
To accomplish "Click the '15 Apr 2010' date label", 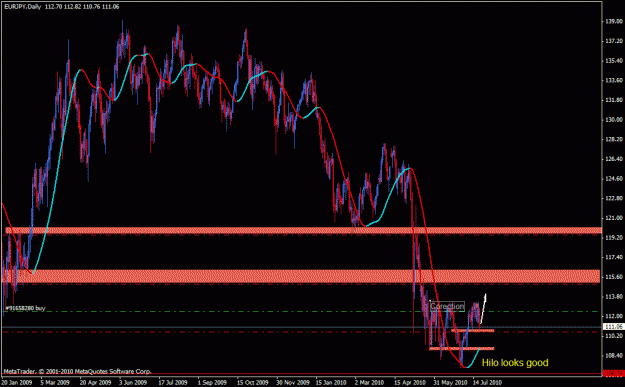I will pos(410,382).
